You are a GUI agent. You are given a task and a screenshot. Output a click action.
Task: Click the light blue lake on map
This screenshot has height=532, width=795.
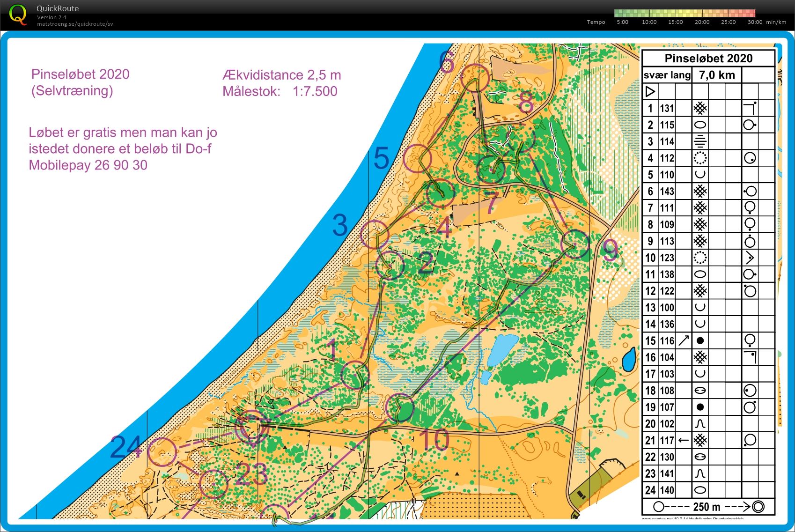tap(502, 350)
